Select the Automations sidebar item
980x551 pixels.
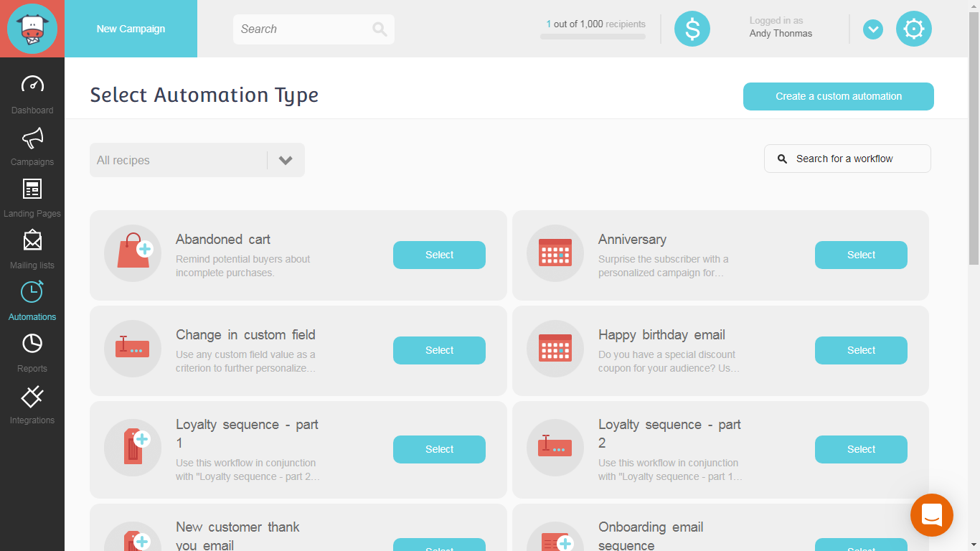[32, 301]
